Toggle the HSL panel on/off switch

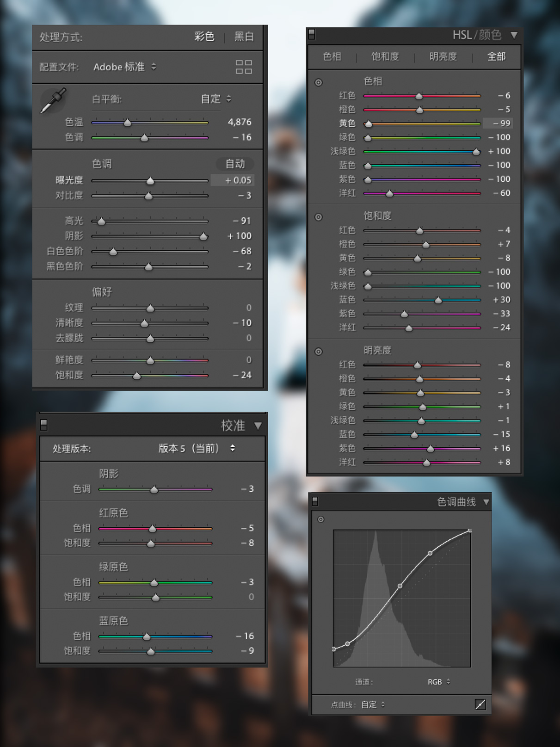point(312,34)
